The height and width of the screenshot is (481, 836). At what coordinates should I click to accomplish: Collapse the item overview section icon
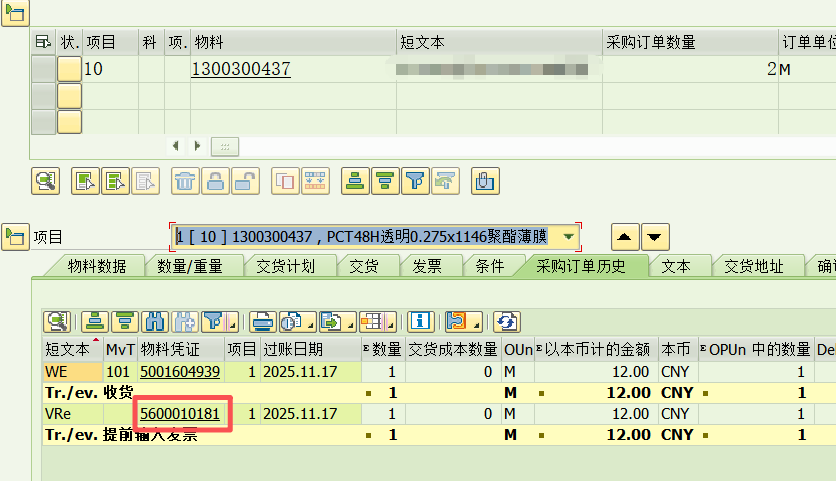point(15,13)
